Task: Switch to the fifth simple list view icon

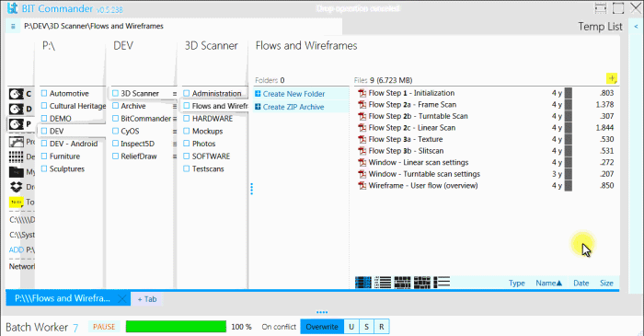Action: click(x=442, y=283)
